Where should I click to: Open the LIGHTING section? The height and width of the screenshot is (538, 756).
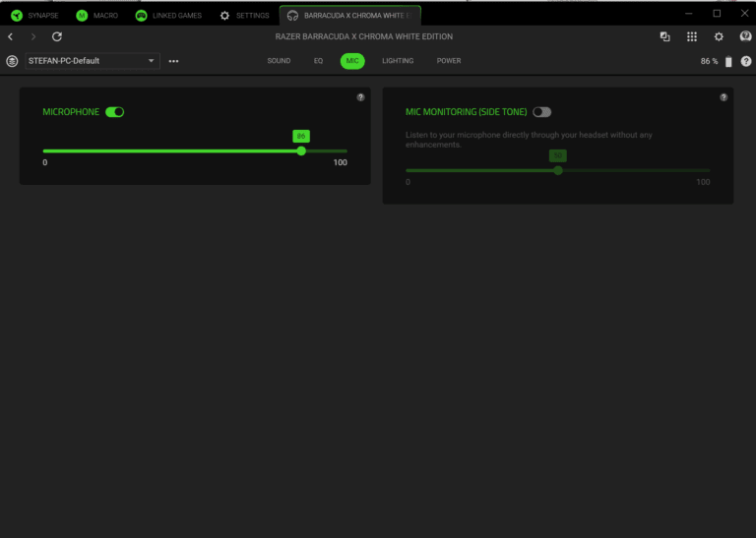(x=398, y=61)
